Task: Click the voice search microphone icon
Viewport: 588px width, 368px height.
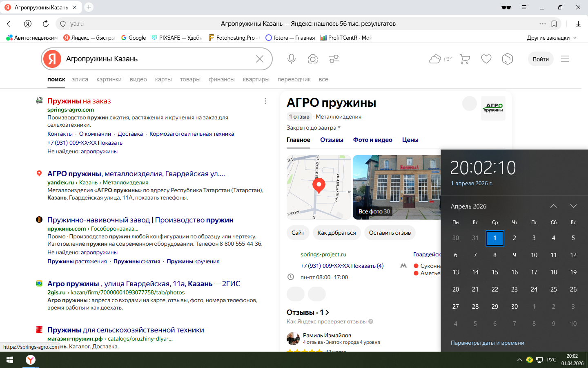Action: tap(291, 59)
